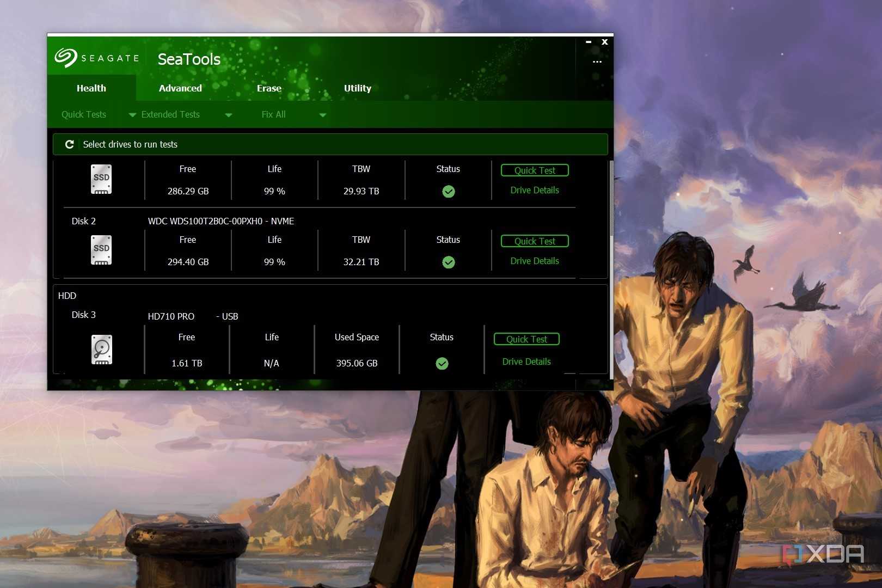Click the Extended Tests menu label
This screenshot has width=882, height=588.
click(170, 114)
